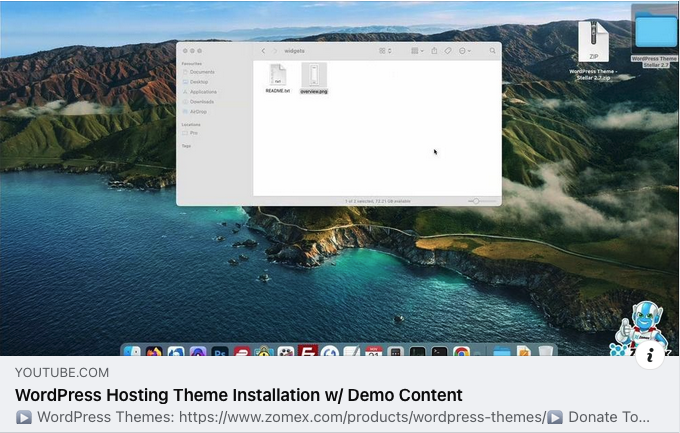680x433 pixels.
Task: Select Pro under Locations
Action: (x=190, y=133)
